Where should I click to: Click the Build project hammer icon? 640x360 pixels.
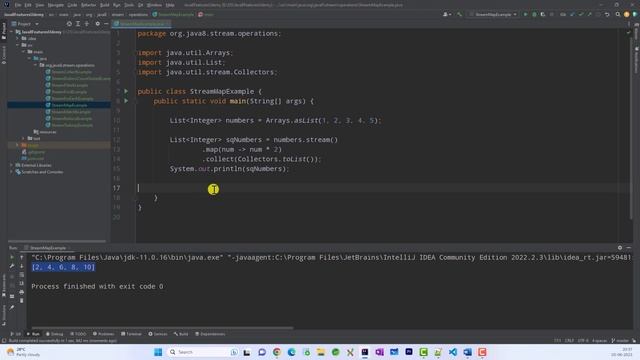(459, 14)
